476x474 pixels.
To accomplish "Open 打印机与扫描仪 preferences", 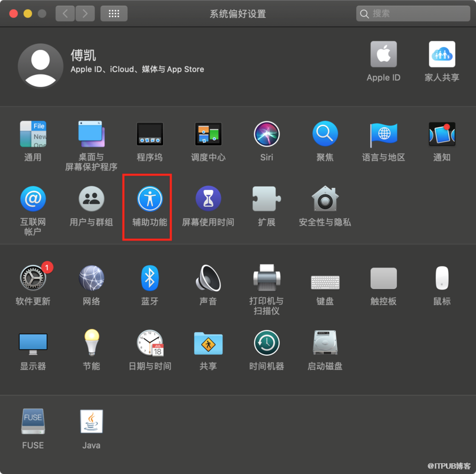I will [x=266, y=278].
